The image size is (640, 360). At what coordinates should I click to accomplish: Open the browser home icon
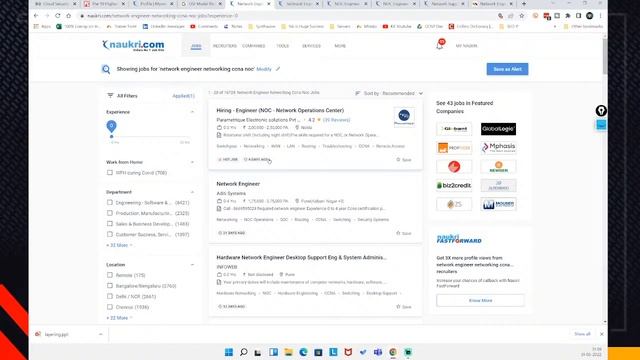pyautogui.click(x=69, y=16)
